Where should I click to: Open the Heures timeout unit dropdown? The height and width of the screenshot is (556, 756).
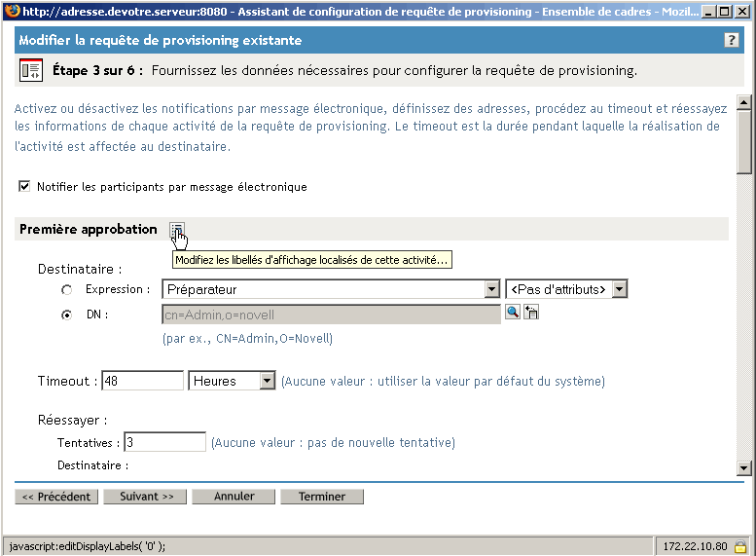click(x=268, y=382)
